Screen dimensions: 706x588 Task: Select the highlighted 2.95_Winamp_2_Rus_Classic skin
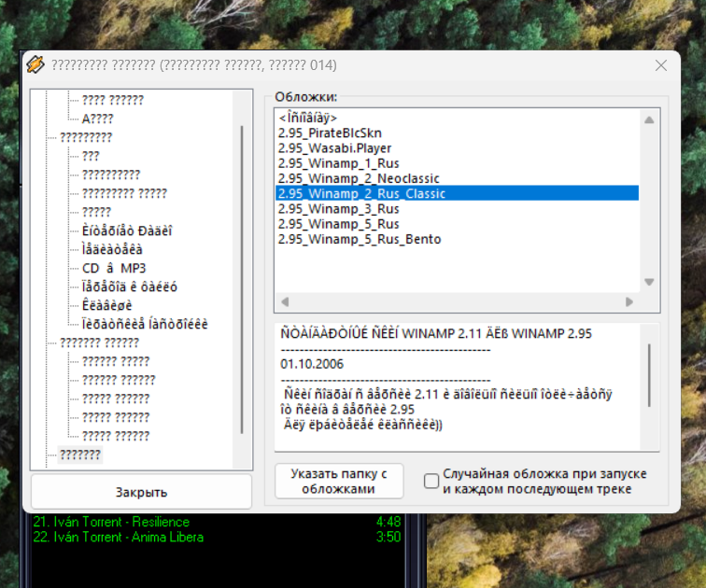tap(457, 193)
